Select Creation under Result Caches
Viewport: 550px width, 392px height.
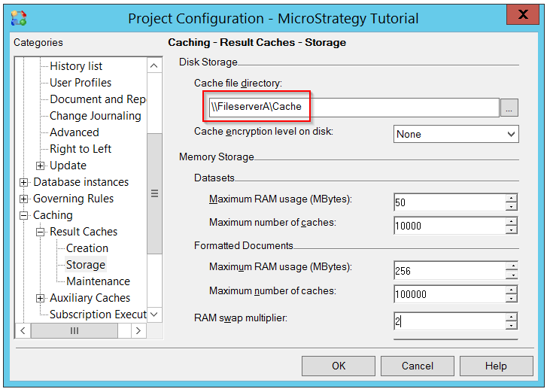click(x=87, y=248)
